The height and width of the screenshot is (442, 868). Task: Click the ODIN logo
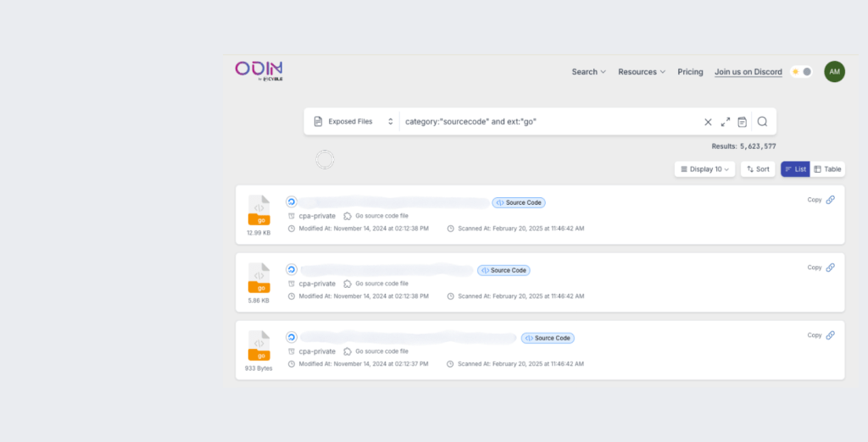coord(259,71)
